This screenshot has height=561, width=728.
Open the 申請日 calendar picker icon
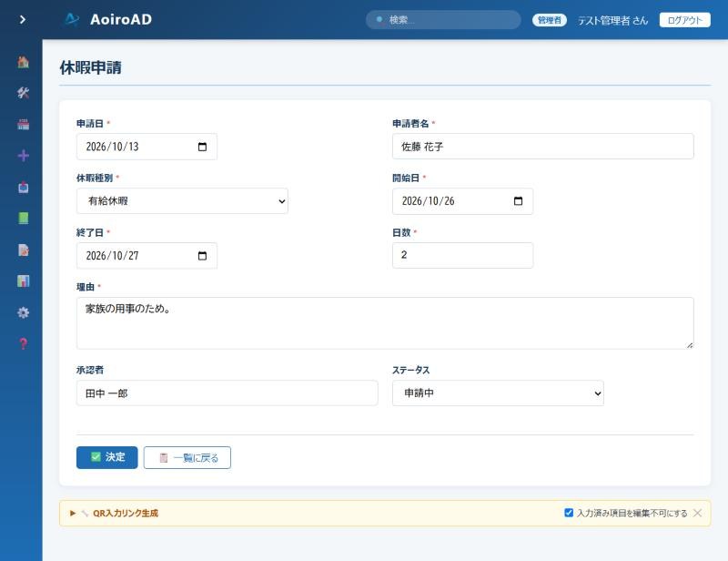[202, 147]
